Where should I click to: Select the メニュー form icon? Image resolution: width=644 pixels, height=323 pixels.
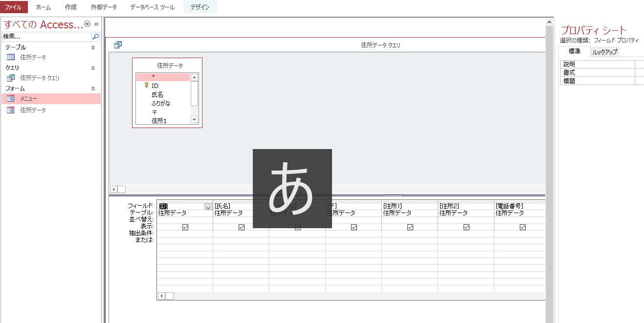pos(11,98)
